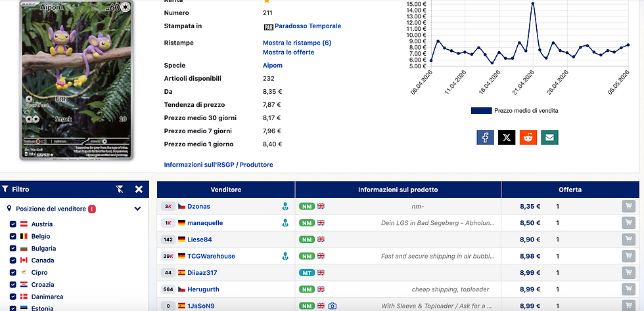Share the card on Facebook
This screenshot has height=311, width=644.
tap(485, 137)
